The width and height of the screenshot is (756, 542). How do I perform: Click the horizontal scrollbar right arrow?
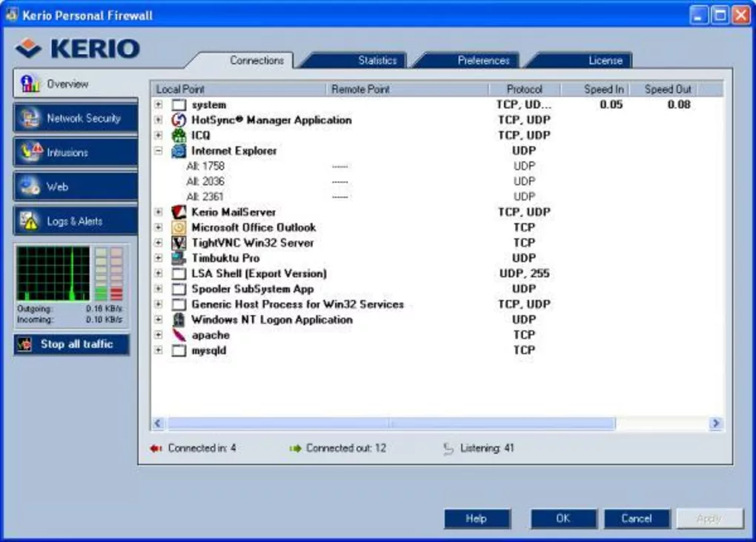pyautogui.click(x=716, y=423)
